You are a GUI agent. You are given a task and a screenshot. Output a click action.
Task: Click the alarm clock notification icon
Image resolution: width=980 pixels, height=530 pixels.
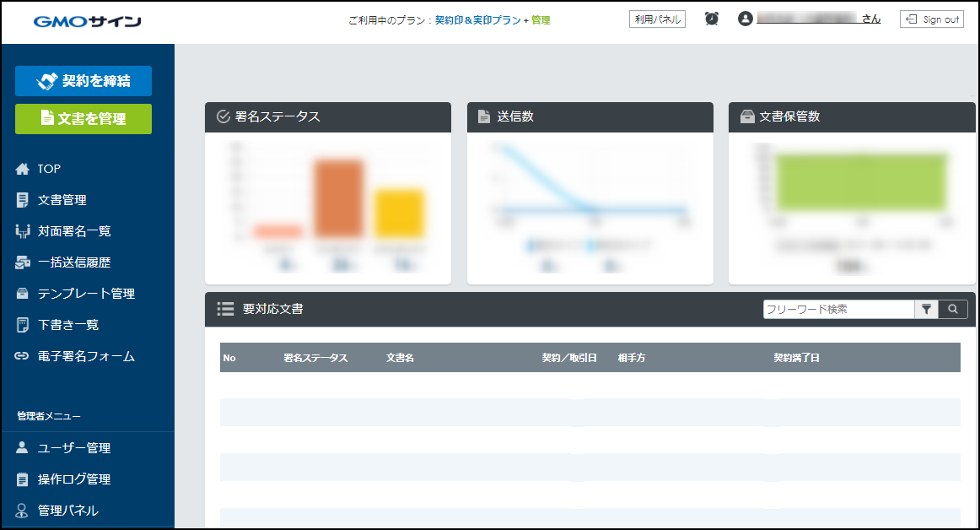[712, 19]
